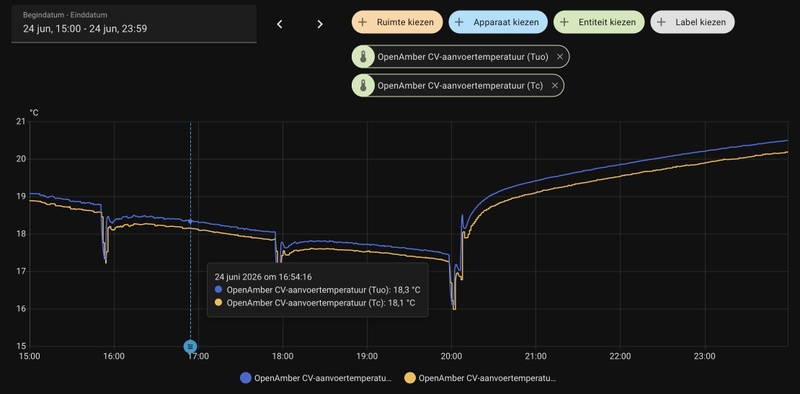Click the 18:00 x-axis label
Image resolution: width=800 pixels, height=394 pixels.
click(x=283, y=356)
